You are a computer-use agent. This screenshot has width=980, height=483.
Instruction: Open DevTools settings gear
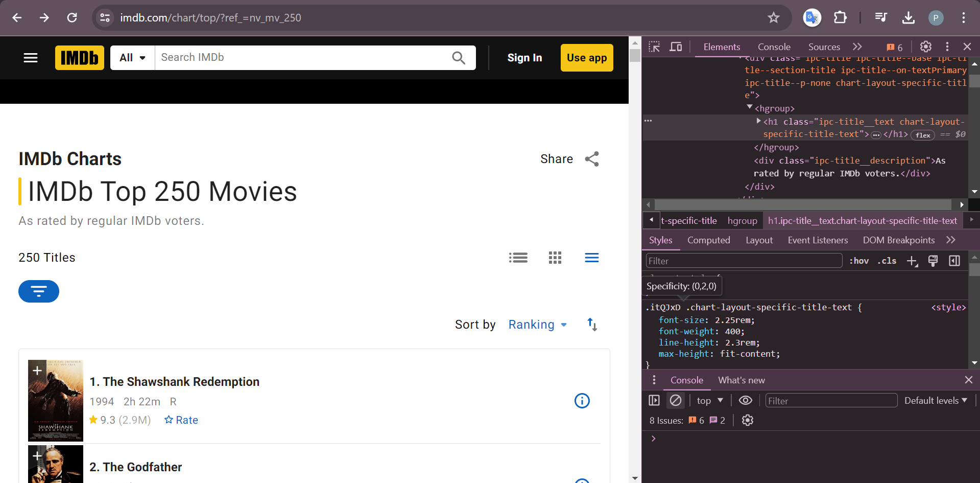point(926,47)
